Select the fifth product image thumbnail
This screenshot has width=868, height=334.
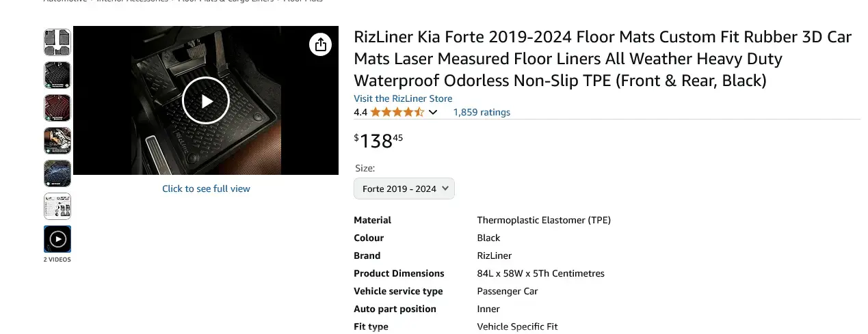pos(57,173)
